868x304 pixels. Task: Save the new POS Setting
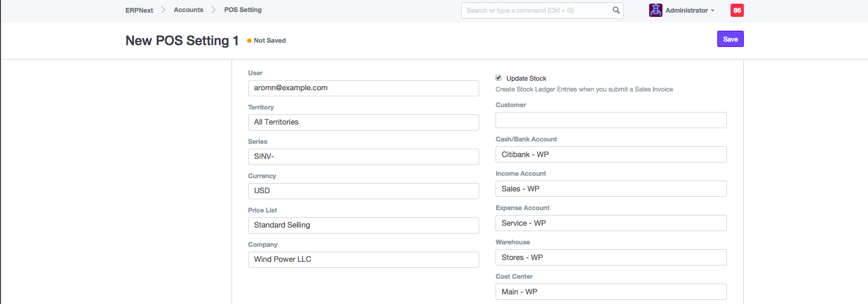[730, 39]
